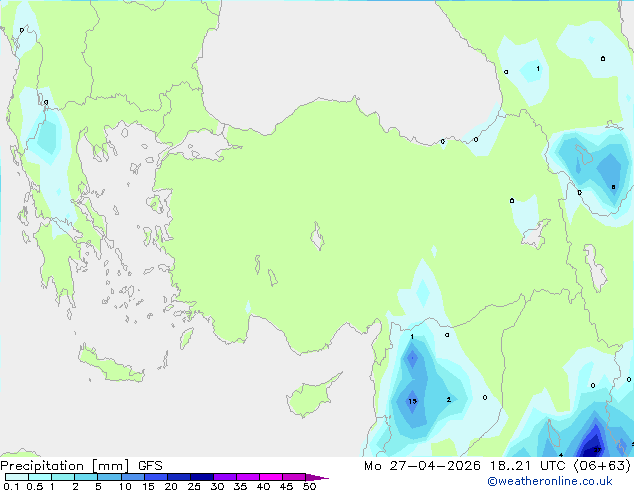The height and width of the screenshot is (490, 634).
Task: Select the 40–45 mm magenta swatch
Action: point(271,477)
